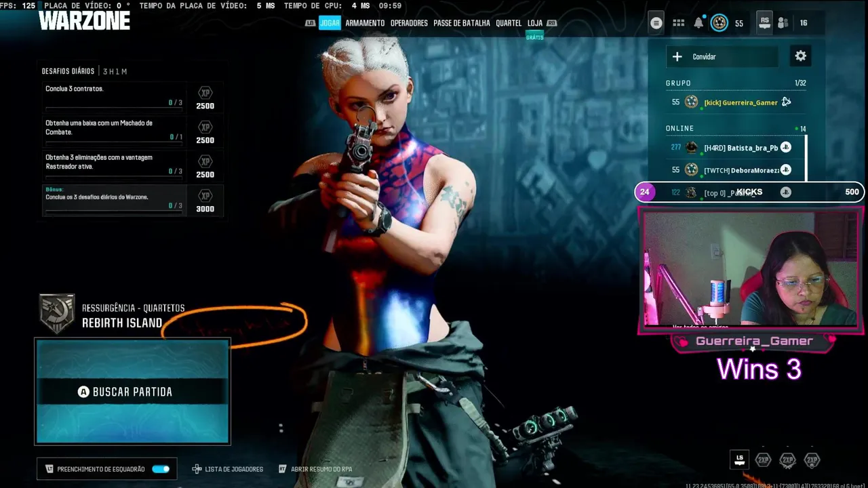This screenshot has width=868, height=488.
Task: Click the first 2XP token icon
Action: coord(763,460)
